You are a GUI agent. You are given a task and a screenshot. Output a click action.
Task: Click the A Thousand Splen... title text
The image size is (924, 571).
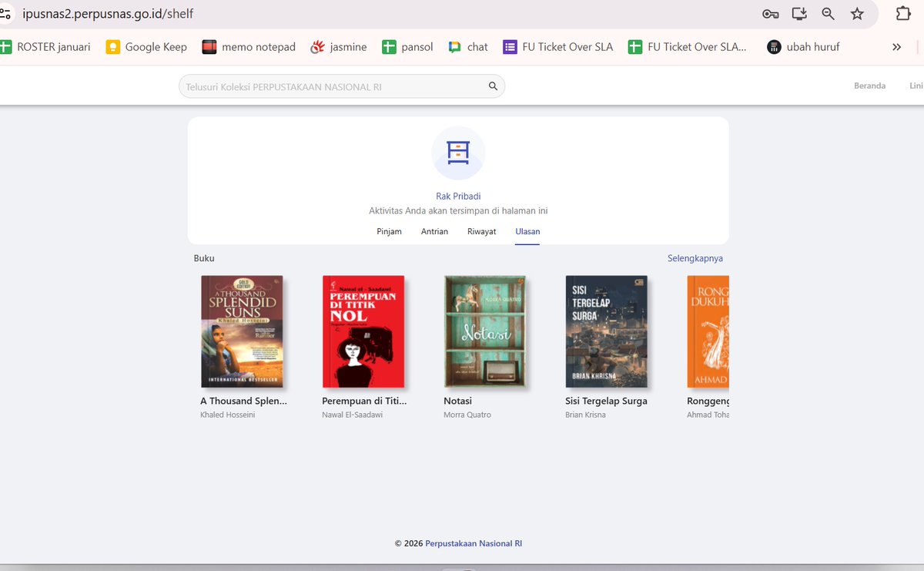coord(243,401)
